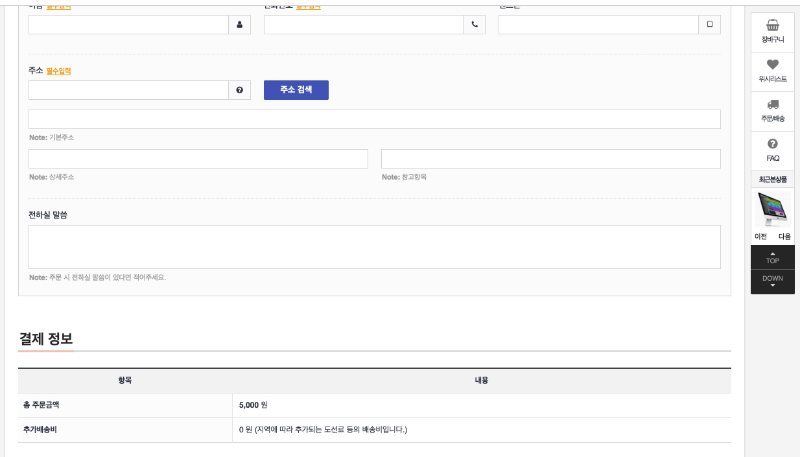This screenshot has height=457, width=800.
Task: Focus the 참고항목 reference item field
Action: 551,159
